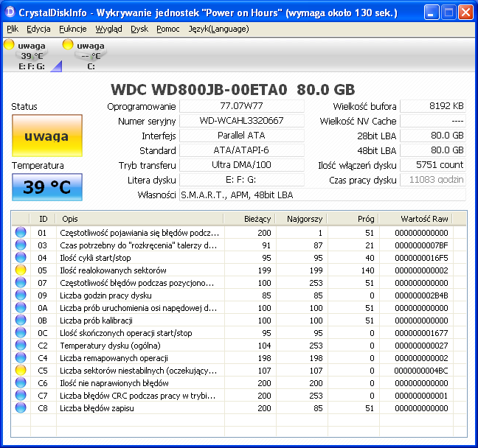This screenshot has width=478, height=448.
Task: Click the Własności field with S.M.A.R.T., APM
Action: pyautogui.click(x=322, y=195)
